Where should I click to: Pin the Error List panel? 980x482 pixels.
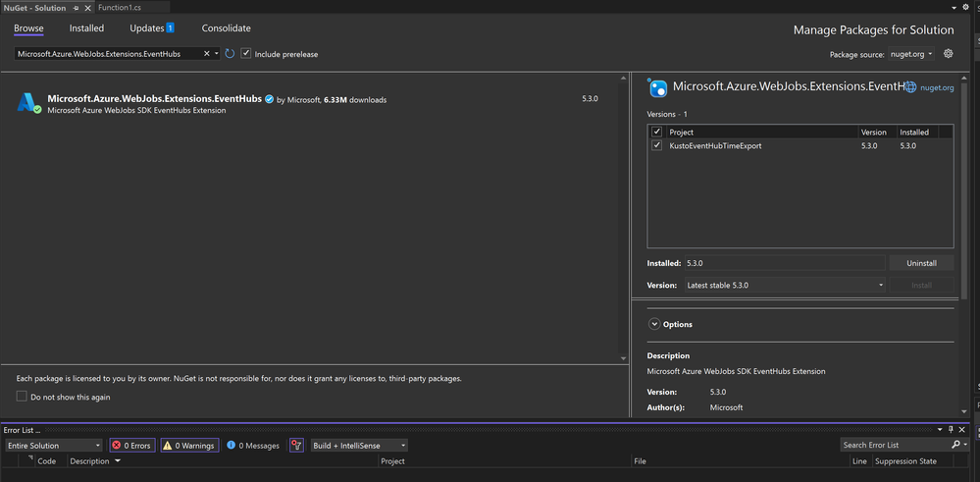951,430
